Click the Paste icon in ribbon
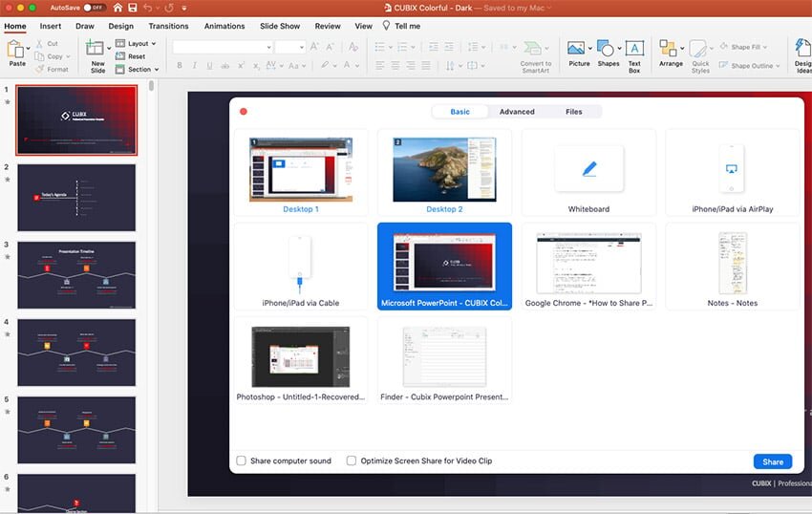The image size is (812, 514). coord(16,50)
